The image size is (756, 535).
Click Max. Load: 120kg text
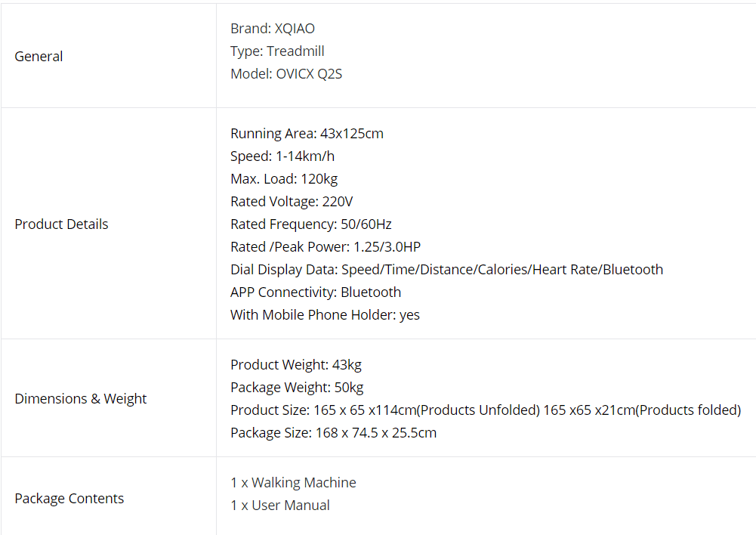284,179
